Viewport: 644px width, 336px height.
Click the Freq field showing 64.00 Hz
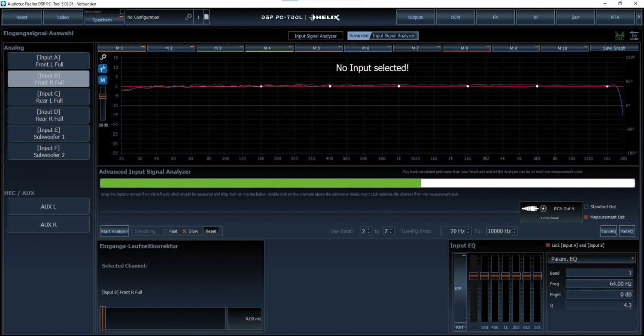(x=600, y=284)
